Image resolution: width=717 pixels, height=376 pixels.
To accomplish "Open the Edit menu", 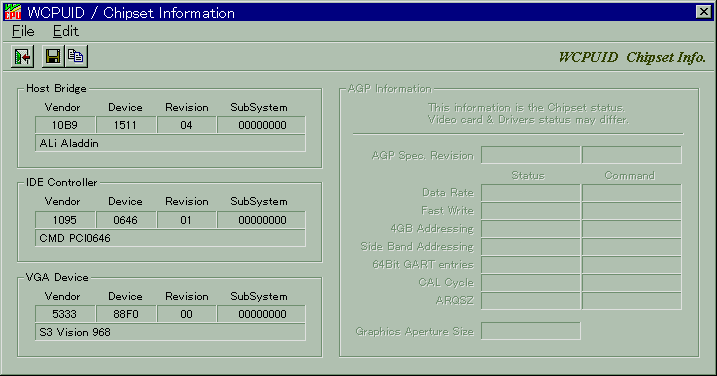I will pyautogui.click(x=65, y=31).
